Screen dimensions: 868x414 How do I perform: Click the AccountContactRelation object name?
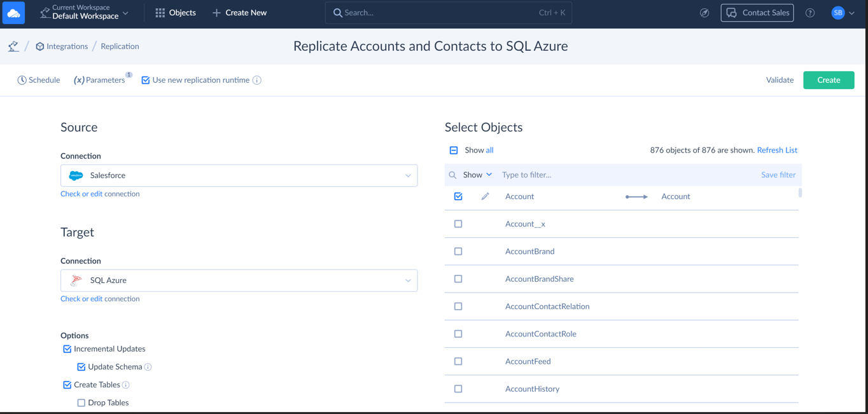(547, 307)
